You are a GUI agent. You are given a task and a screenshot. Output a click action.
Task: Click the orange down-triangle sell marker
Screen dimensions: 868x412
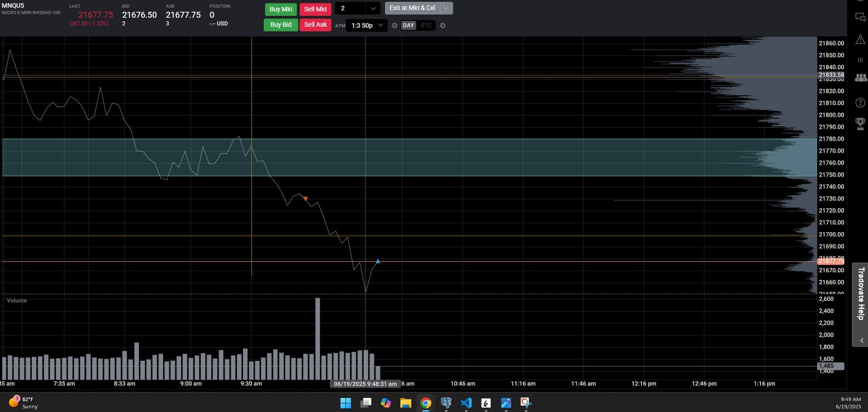[305, 198]
